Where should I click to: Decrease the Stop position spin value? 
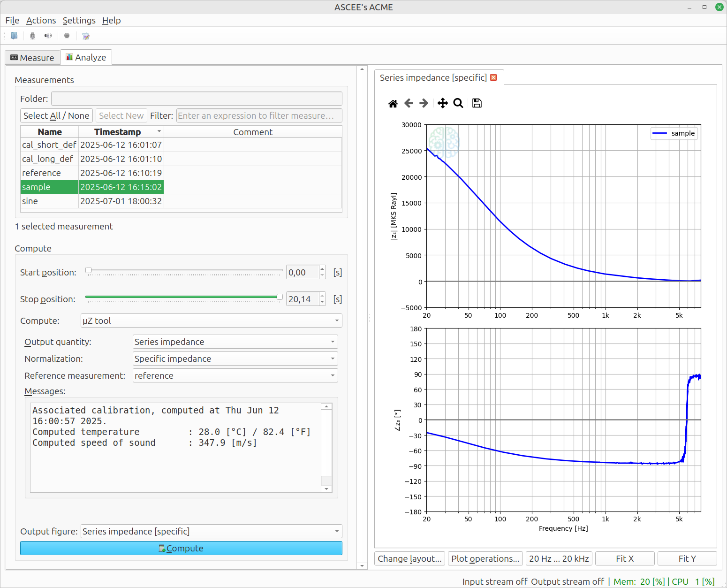coord(322,302)
